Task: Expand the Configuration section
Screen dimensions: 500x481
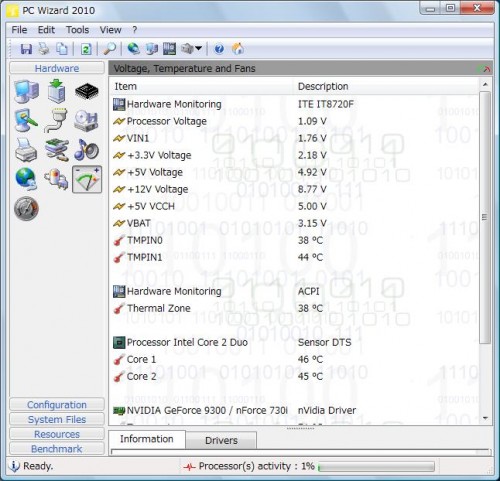Action: tap(57, 404)
